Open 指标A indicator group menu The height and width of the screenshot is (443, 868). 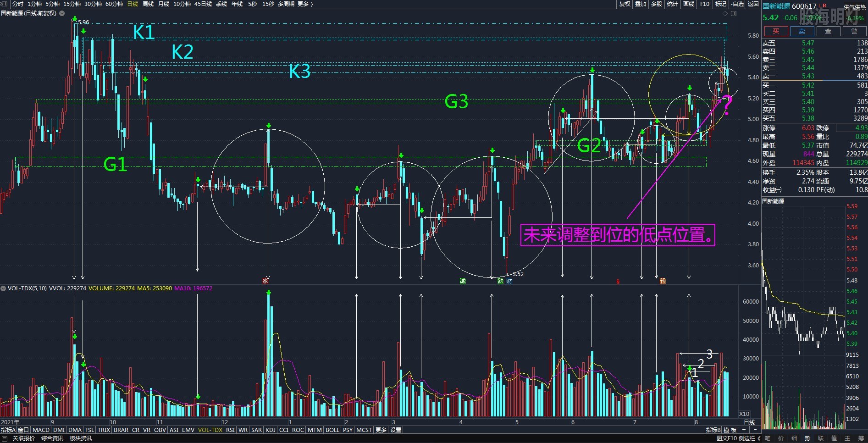(x=8, y=430)
